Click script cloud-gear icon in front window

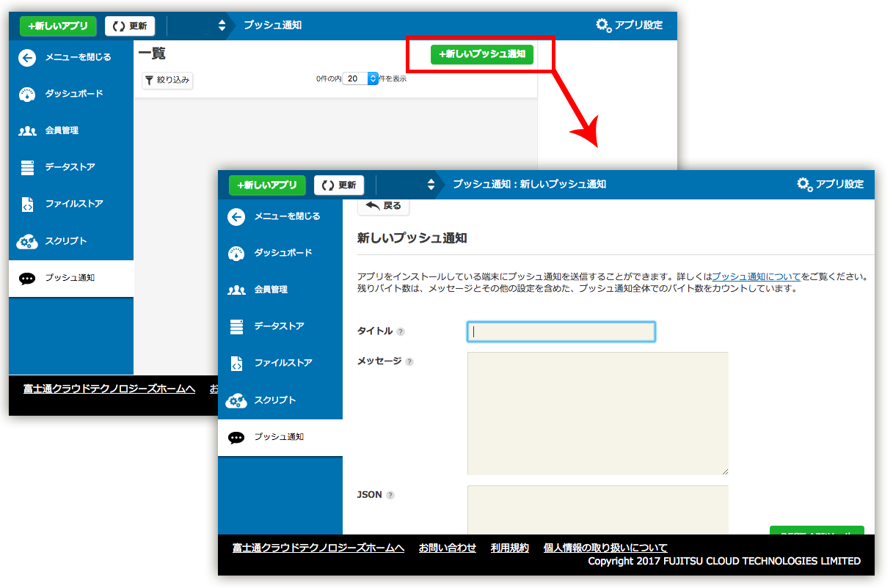tap(236, 400)
